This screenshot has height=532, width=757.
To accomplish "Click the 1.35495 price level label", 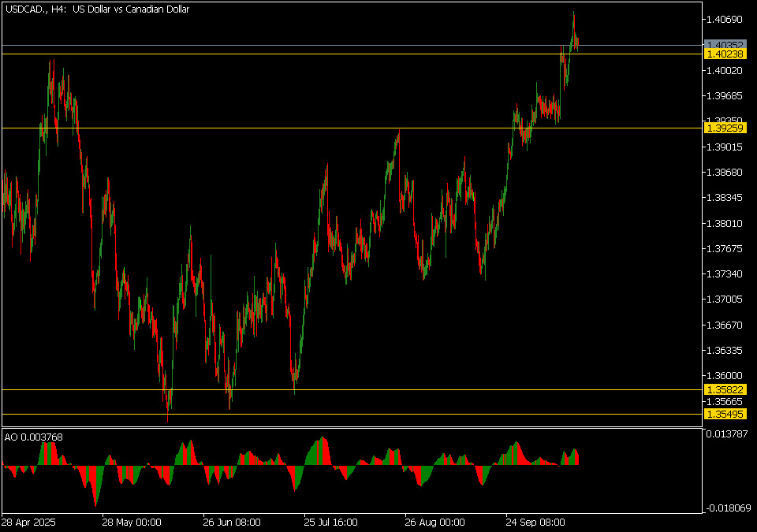I will coord(725,415).
